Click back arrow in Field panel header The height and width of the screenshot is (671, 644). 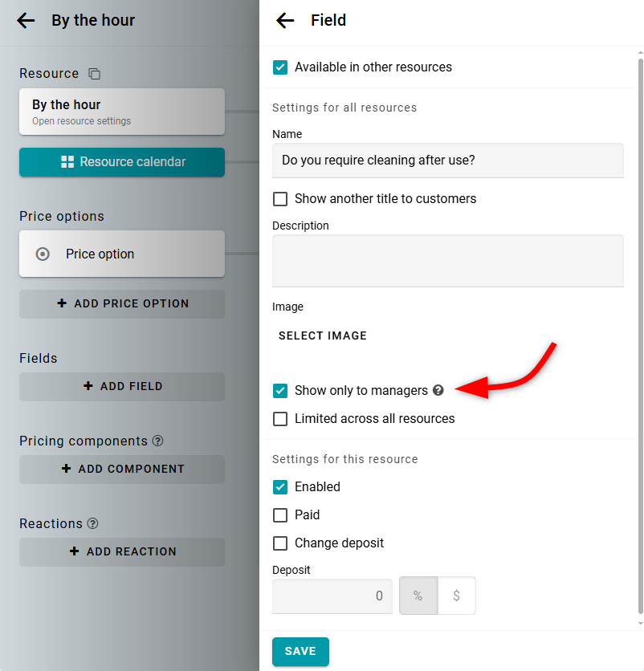[x=285, y=21]
